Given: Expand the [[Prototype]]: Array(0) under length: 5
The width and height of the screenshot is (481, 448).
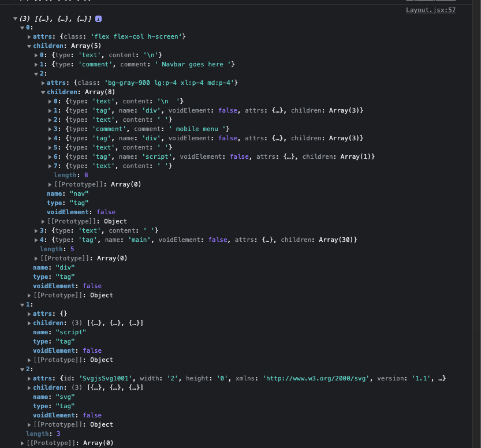Looking at the screenshot, I should (36, 259).
